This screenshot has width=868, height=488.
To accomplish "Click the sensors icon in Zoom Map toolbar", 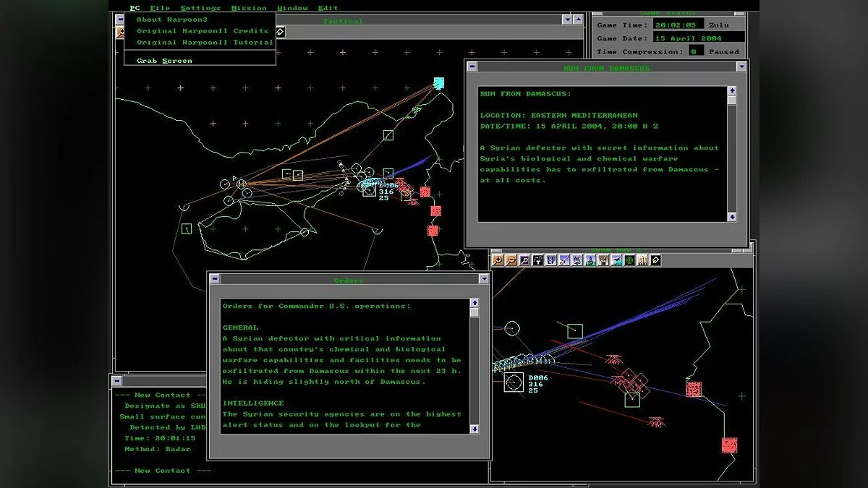I will click(x=576, y=260).
